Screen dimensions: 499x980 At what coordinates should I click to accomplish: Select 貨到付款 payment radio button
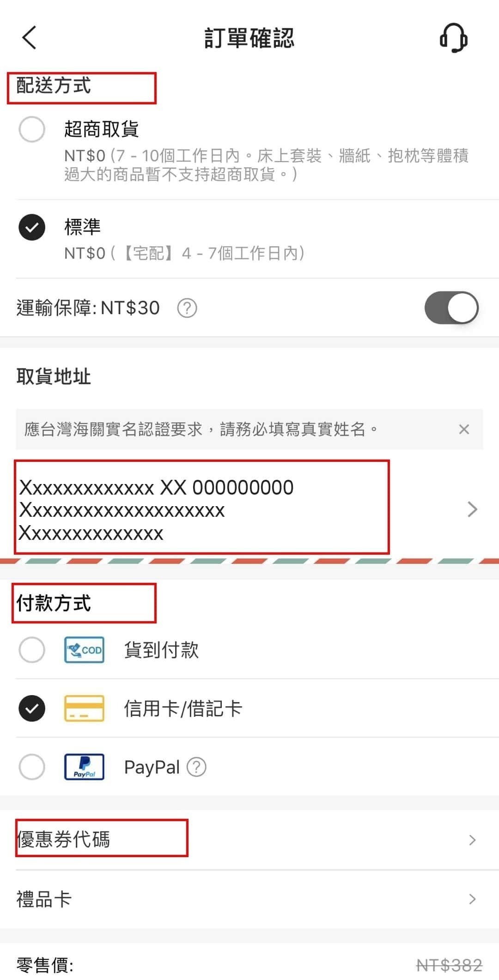[32, 650]
